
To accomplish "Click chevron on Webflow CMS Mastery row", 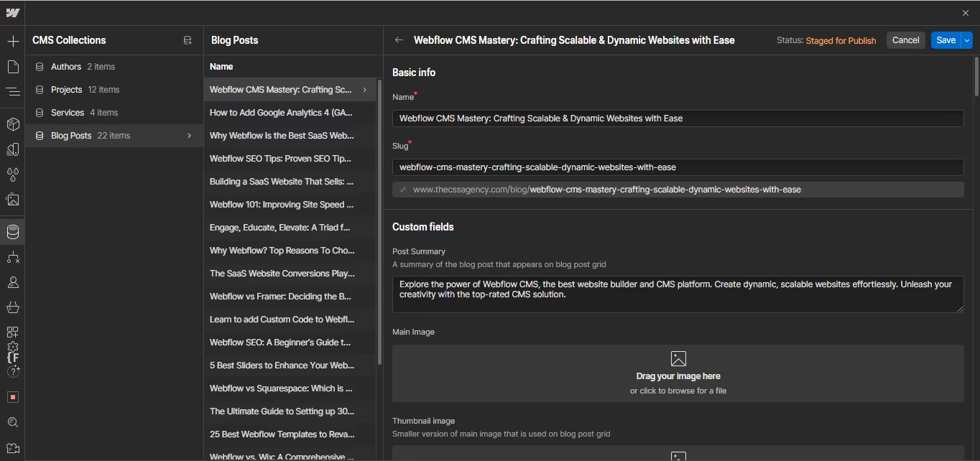I will pyautogui.click(x=365, y=90).
